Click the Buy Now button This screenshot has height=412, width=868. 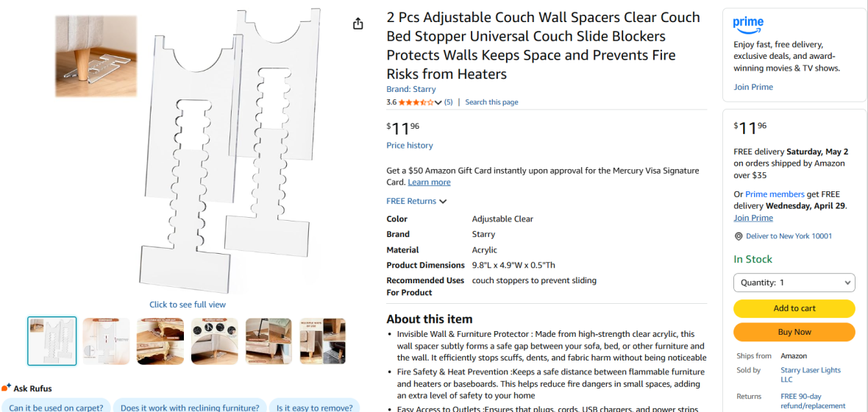pos(794,333)
